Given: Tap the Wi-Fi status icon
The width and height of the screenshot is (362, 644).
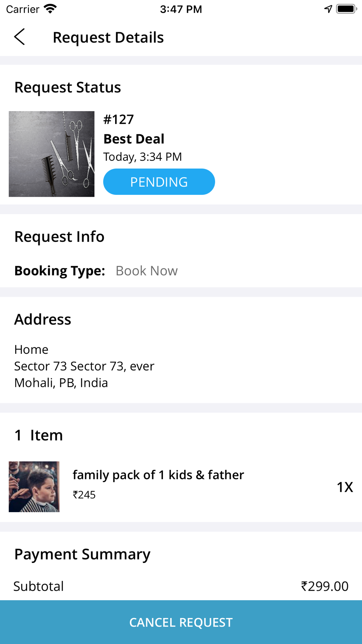Looking at the screenshot, I should [50, 9].
